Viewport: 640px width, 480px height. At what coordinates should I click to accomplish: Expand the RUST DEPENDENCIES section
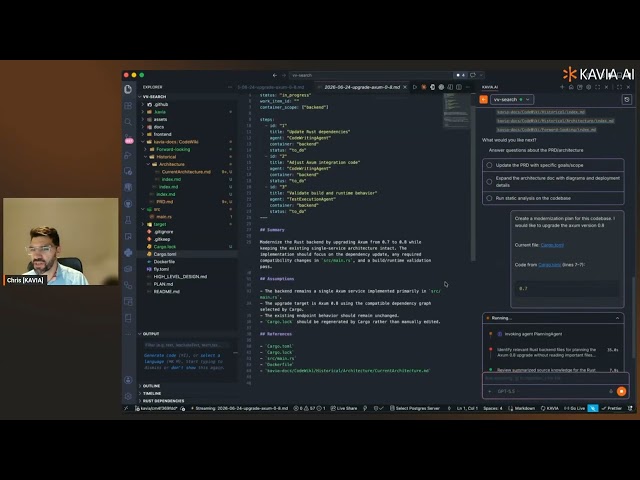[x=163, y=401]
